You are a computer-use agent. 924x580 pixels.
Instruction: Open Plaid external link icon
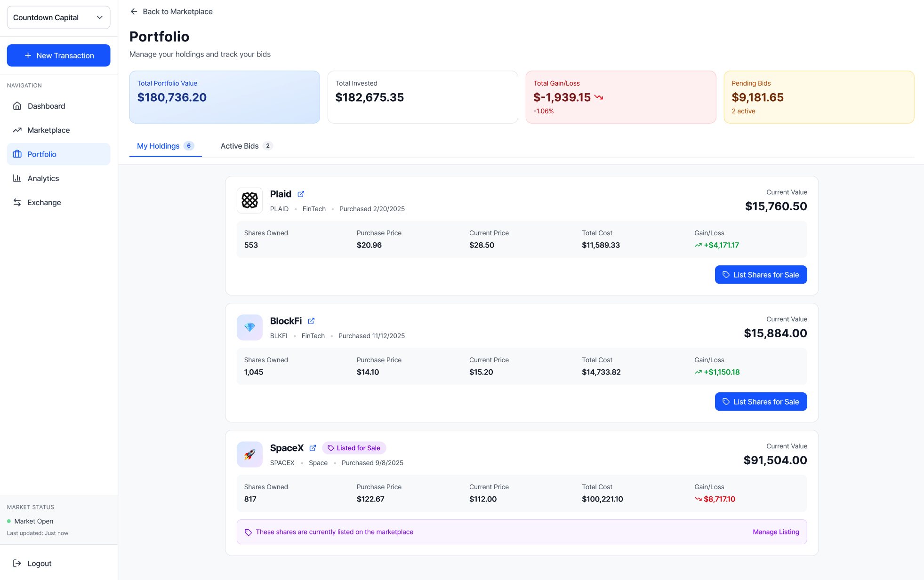coord(301,194)
